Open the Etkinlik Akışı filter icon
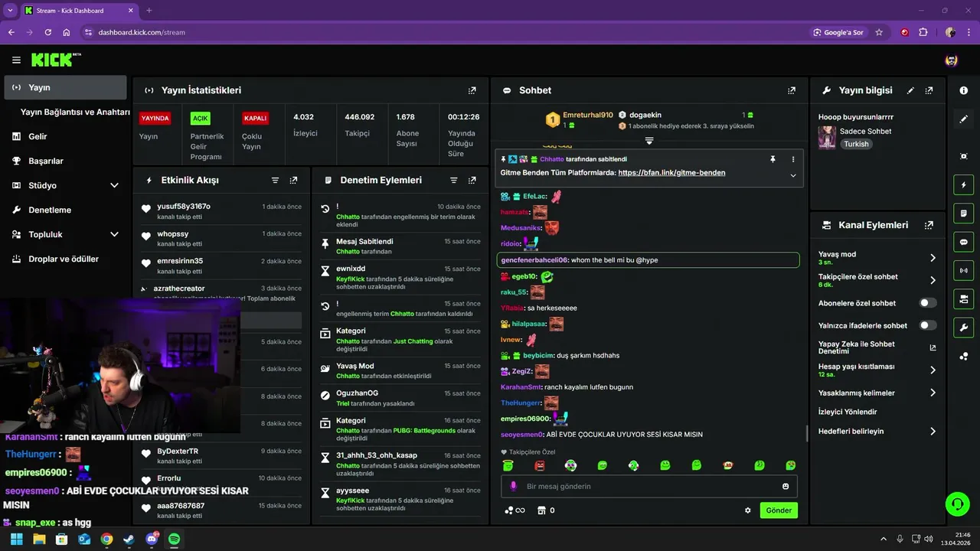980x551 pixels. pyautogui.click(x=275, y=181)
